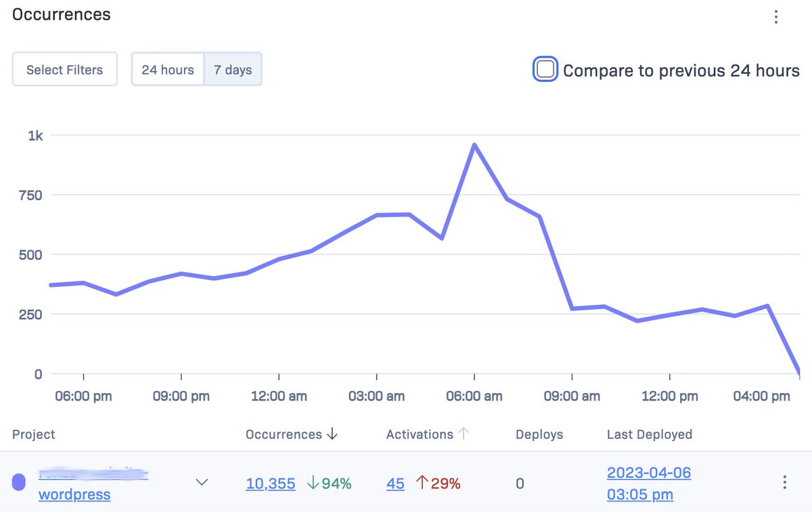Click the Deploys column header
Image resolution: width=812 pixels, height=525 pixels.
click(539, 434)
